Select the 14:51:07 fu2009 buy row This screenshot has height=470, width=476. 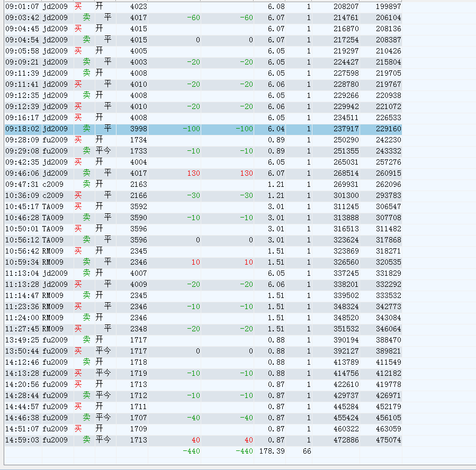pyautogui.click(x=203, y=429)
